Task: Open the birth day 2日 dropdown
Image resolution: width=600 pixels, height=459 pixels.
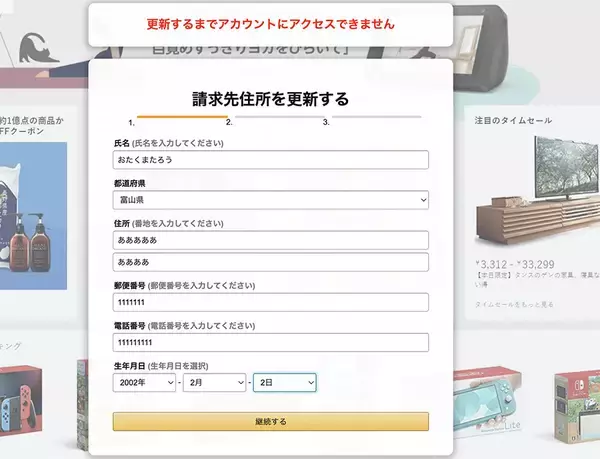Action: click(285, 382)
